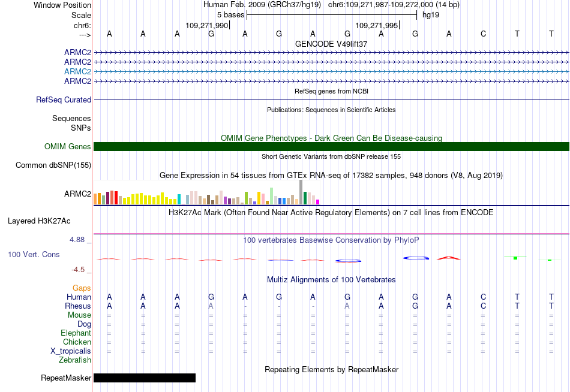The image size is (570, 392).
Task: Click the chr6: ruler label
Action: click(82, 25)
